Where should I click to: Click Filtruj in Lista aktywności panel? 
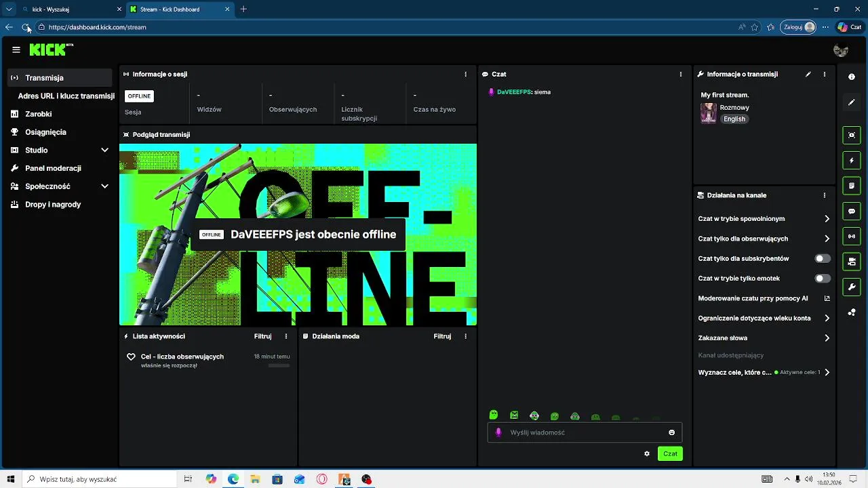pyautogui.click(x=262, y=336)
